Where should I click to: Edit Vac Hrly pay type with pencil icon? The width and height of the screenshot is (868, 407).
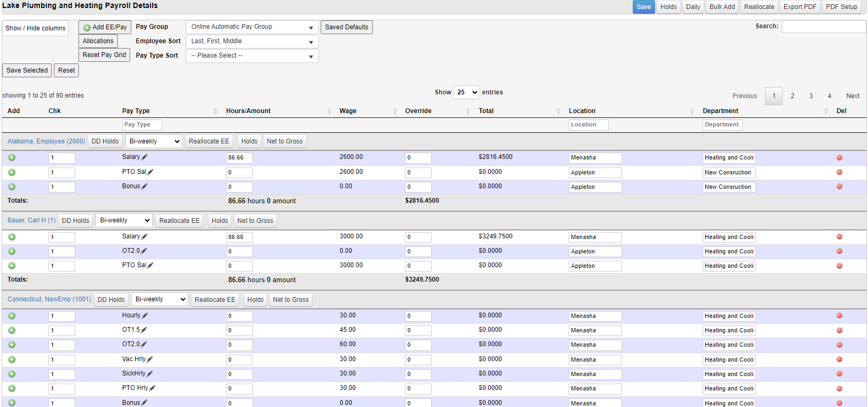(x=150, y=360)
